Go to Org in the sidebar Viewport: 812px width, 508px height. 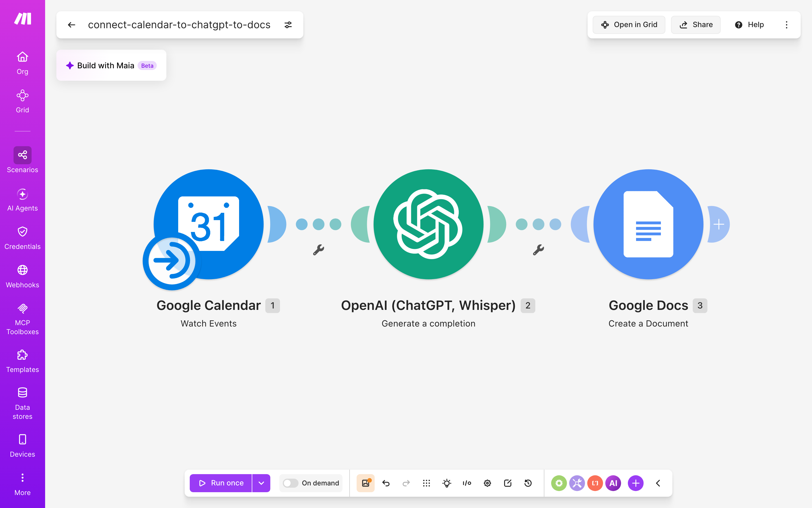tap(23, 63)
